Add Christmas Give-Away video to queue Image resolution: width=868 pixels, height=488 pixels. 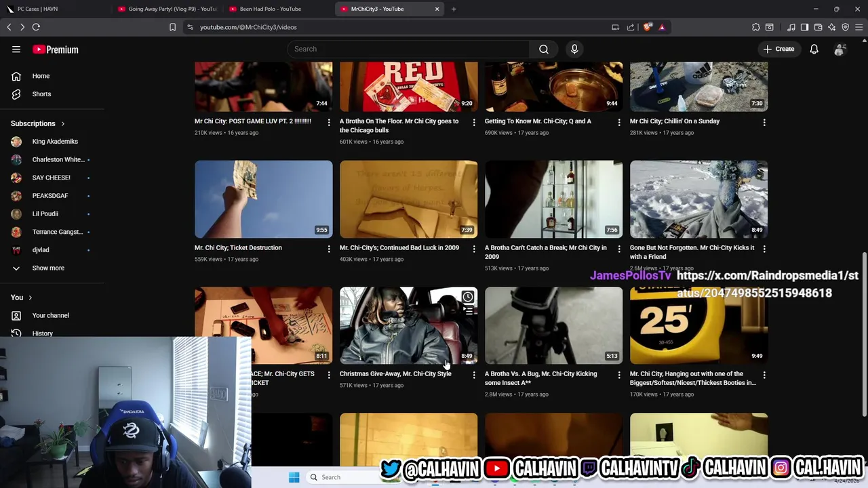(468, 312)
